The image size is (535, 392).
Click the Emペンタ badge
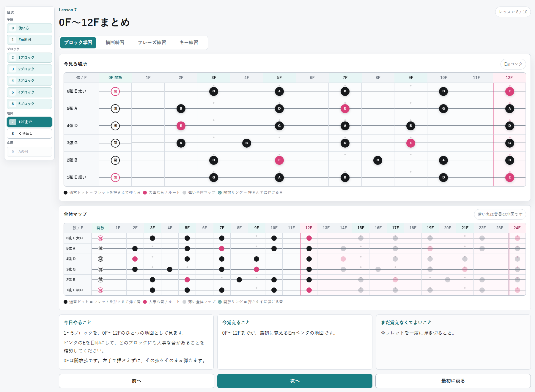[x=513, y=64]
